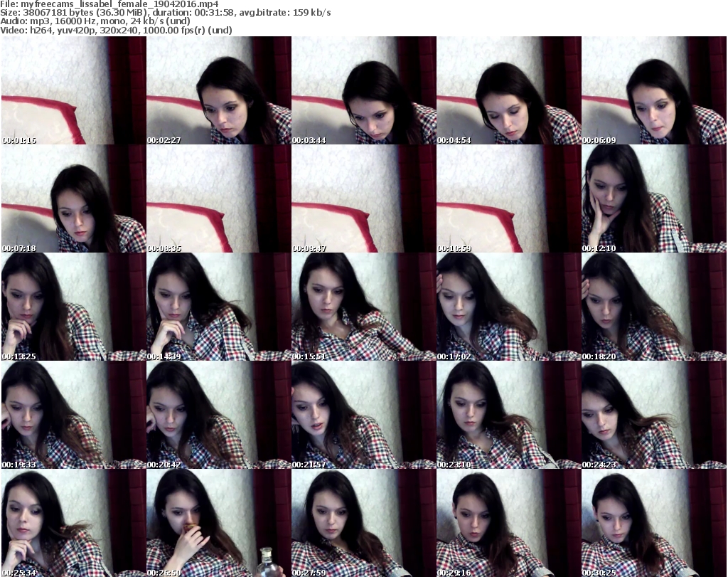Select the thumbnail at 00:30:25
The width and height of the screenshot is (728, 577).
click(x=654, y=523)
